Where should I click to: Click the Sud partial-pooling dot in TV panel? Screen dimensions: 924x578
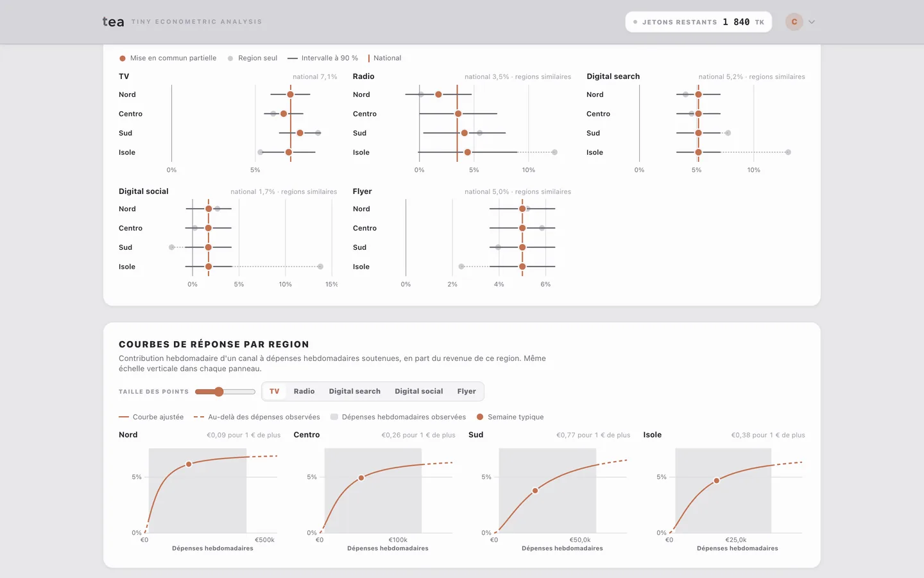(300, 133)
